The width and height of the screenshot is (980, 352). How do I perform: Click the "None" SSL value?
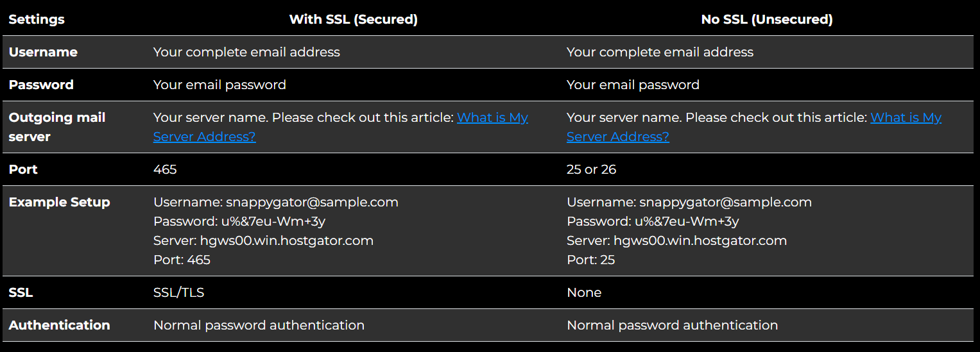tap(584, 292)
